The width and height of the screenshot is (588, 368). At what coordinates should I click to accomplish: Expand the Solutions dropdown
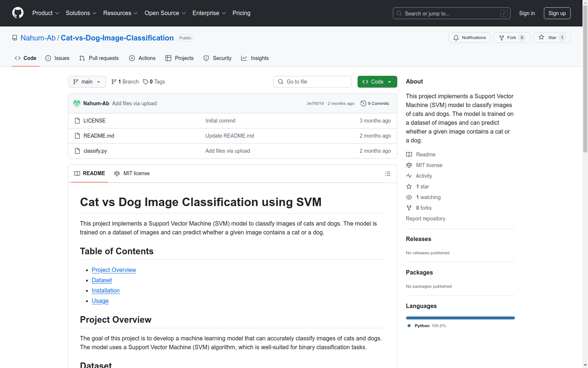pyautogui.click(x=81, y=13)
